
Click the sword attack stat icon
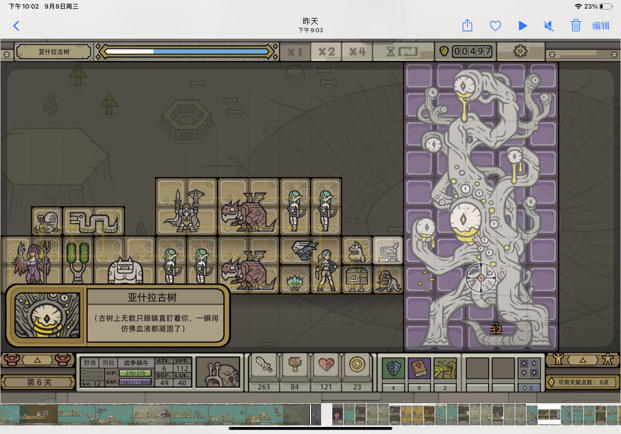[264, 364]
